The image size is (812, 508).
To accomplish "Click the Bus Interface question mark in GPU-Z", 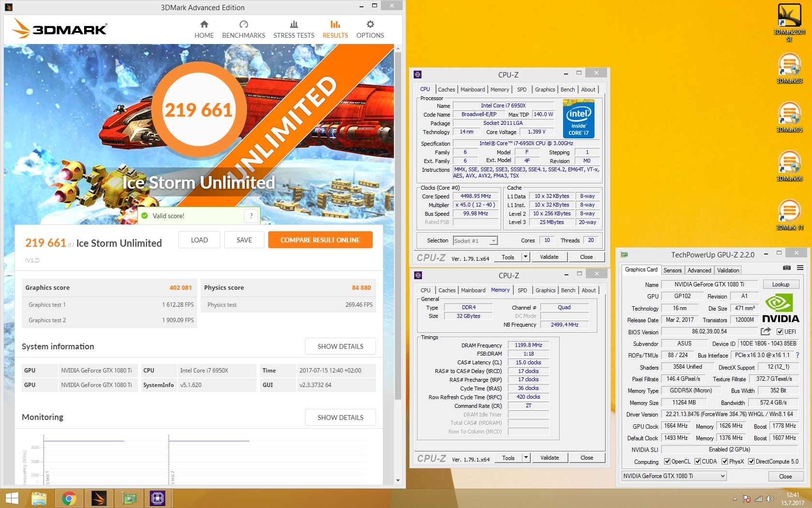I will point(797,355).
